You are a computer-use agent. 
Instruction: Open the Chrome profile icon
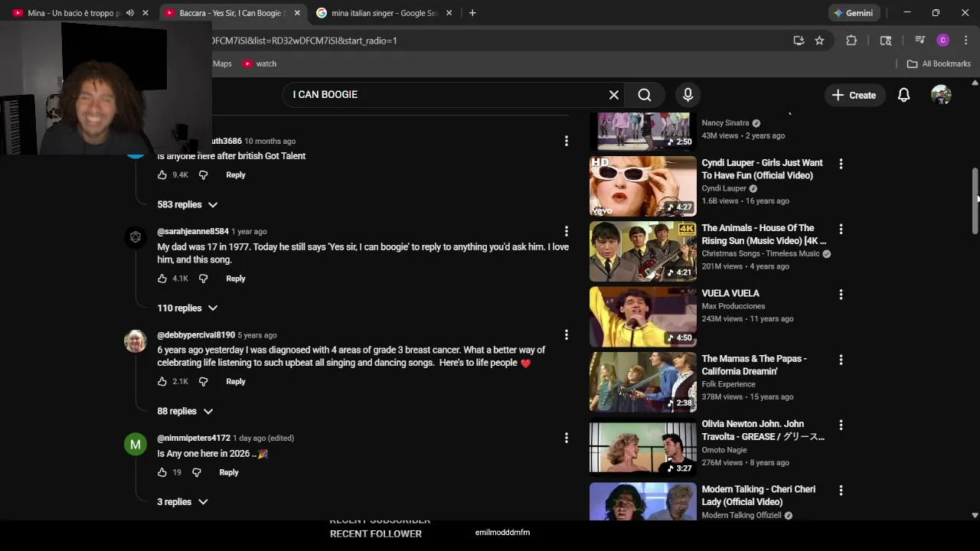(942, 41)
